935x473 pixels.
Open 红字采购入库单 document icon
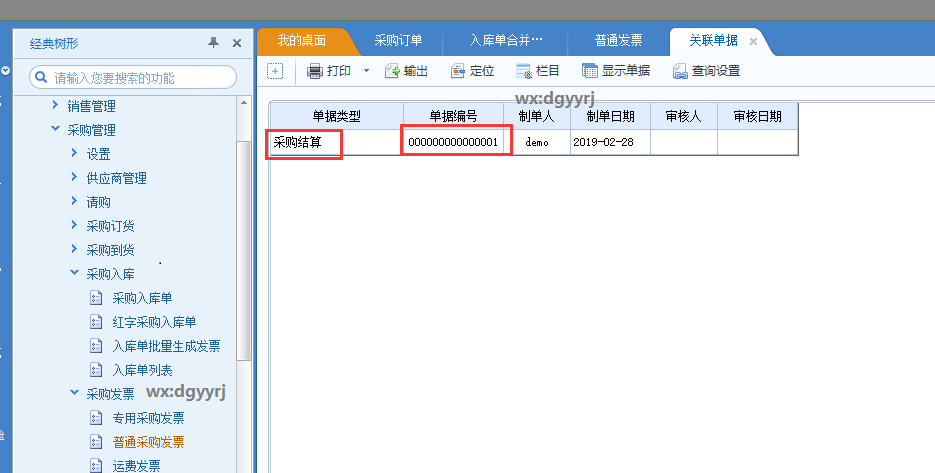coord(96,322)
